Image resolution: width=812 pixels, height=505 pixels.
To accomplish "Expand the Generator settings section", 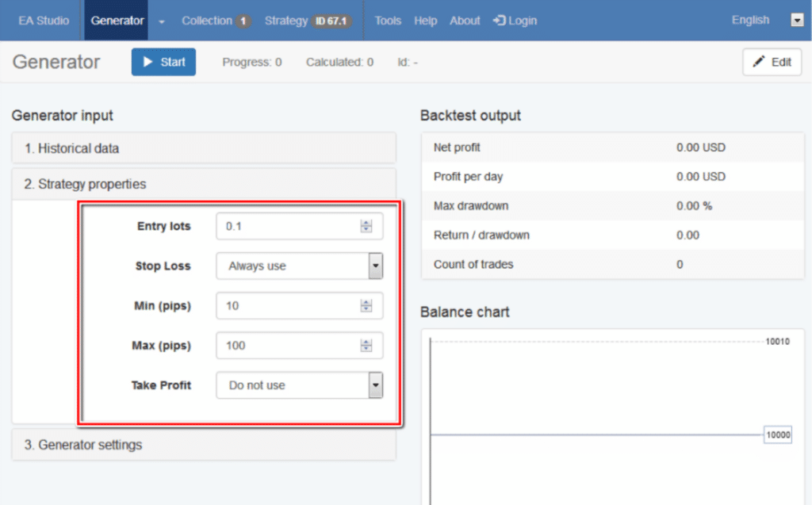I will 204,445.
